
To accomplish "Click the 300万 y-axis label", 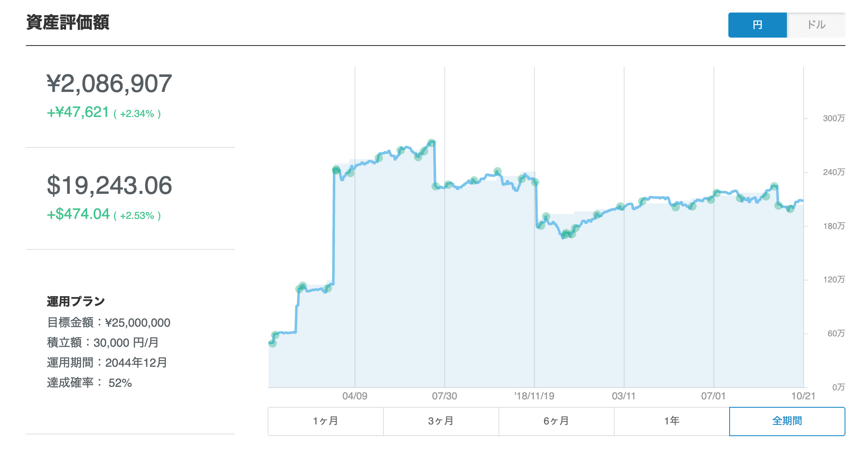I will point(833,118).
